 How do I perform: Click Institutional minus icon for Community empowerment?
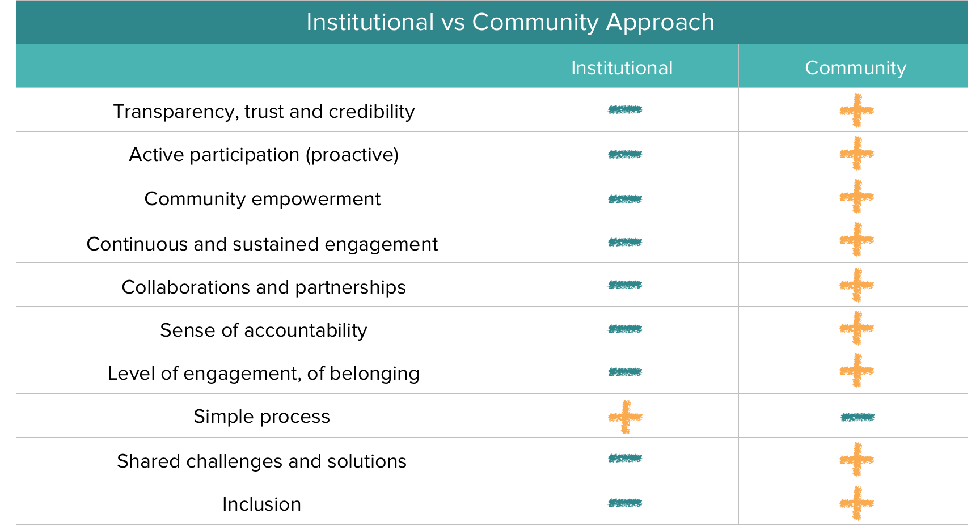(x=624, y=199)
